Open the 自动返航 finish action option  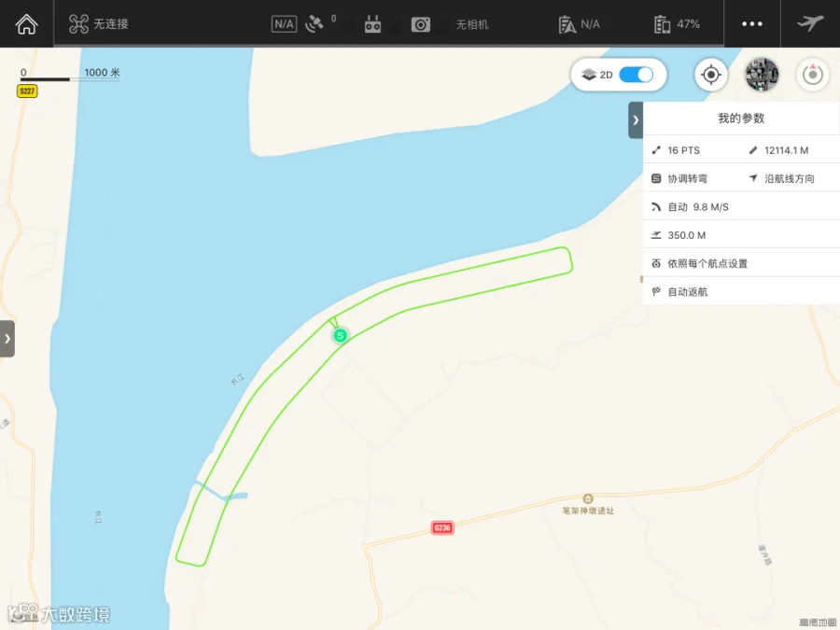(741, 292)
